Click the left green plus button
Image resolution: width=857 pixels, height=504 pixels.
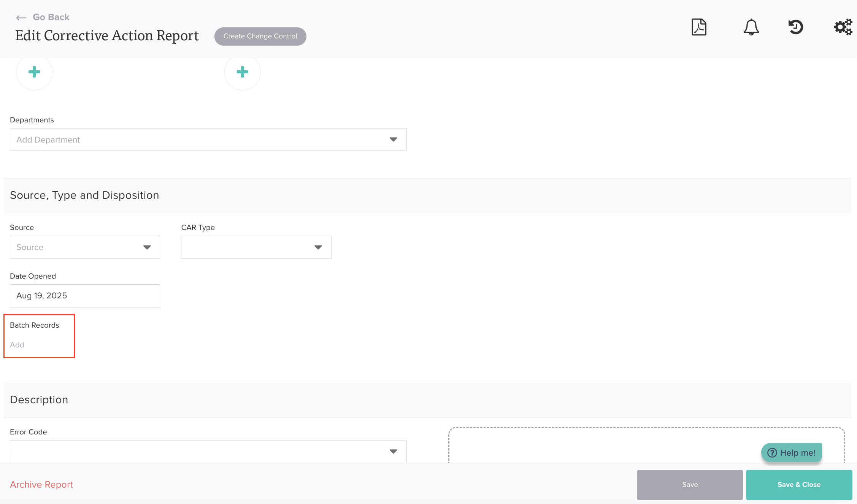[34, 72]
